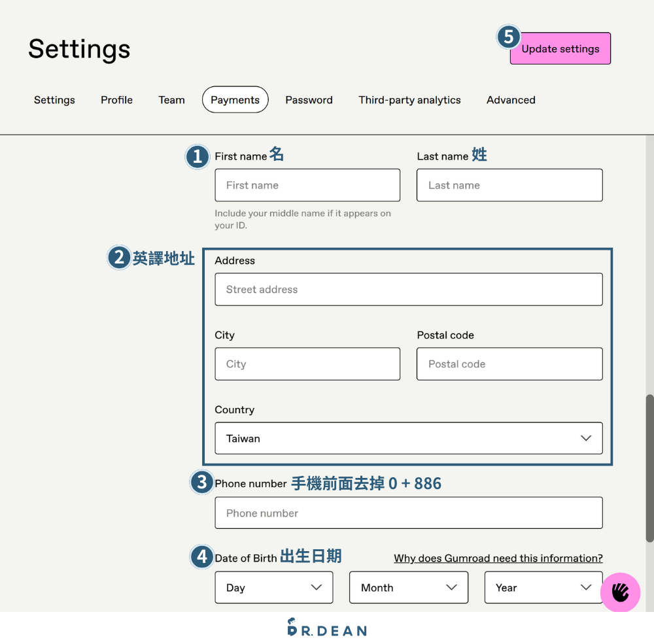
Task: Open the Year dropdown
Action: tap(543, 588)
